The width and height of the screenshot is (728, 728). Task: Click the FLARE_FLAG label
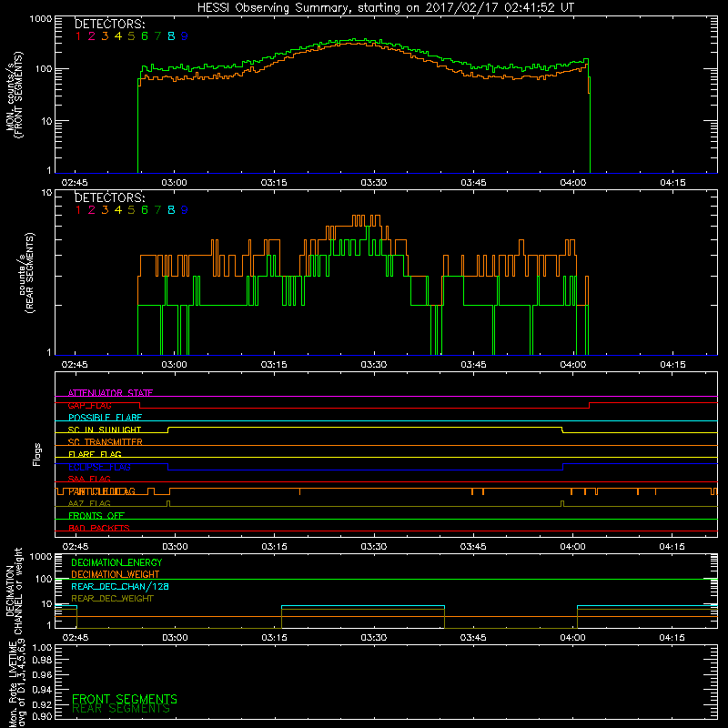(95, 454)
